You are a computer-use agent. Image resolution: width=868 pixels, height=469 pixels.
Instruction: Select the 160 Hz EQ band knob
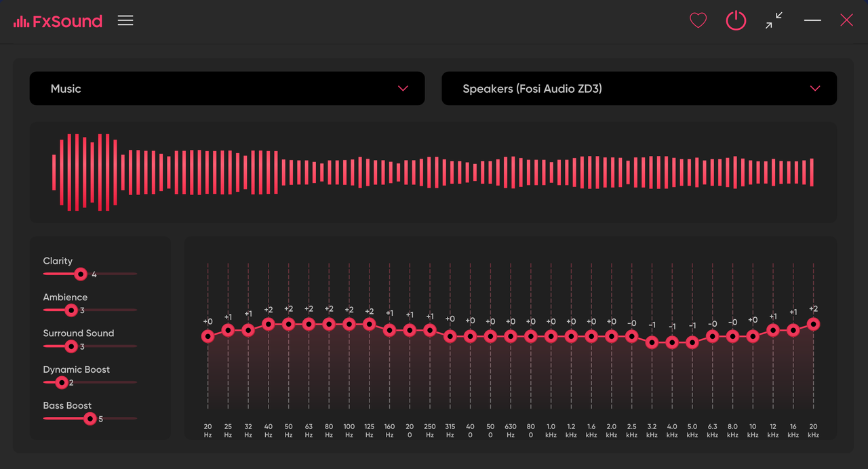click(389, 330)
